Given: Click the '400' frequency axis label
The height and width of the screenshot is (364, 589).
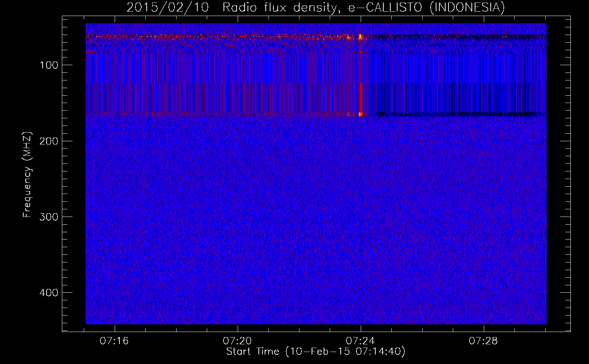Looking at the screenshot, I should (49, 293).
